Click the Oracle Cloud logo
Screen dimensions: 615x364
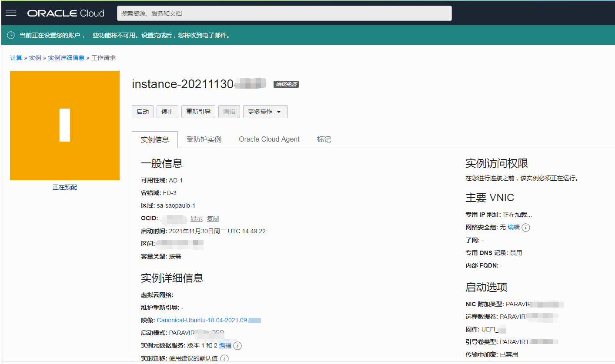[66, 13]
